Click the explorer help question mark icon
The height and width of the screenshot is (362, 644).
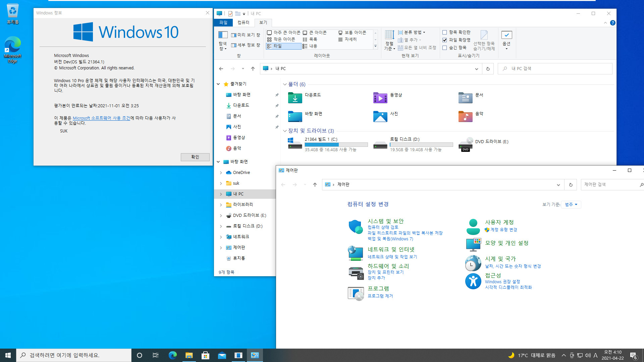point(613,23)
